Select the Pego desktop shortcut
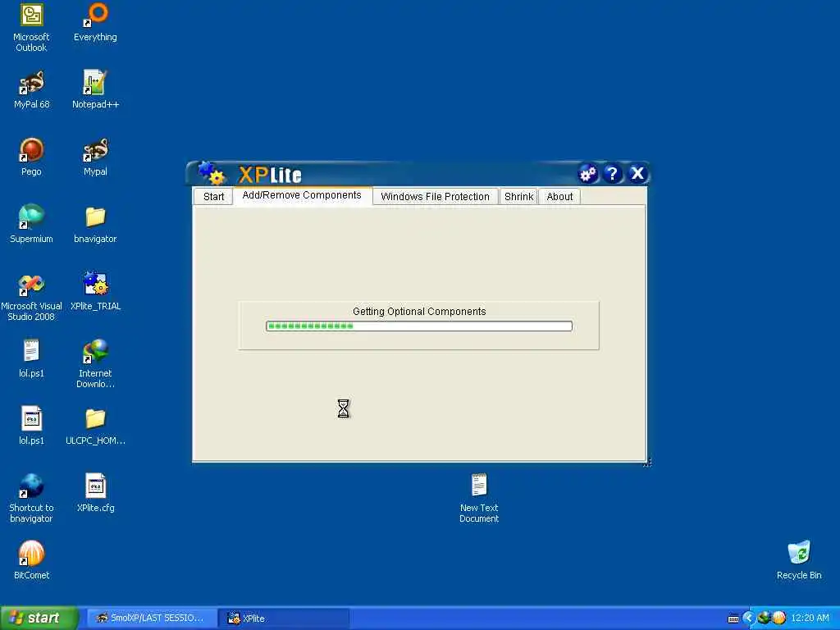 click(x=31, y=157)
